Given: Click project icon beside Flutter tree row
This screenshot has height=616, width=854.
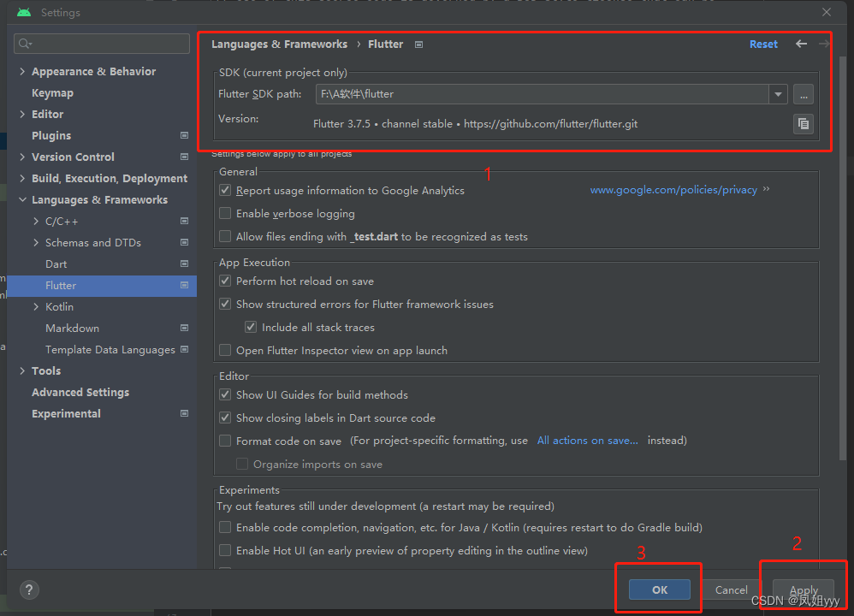Looking at the screenshot, I should pos(185,286).
